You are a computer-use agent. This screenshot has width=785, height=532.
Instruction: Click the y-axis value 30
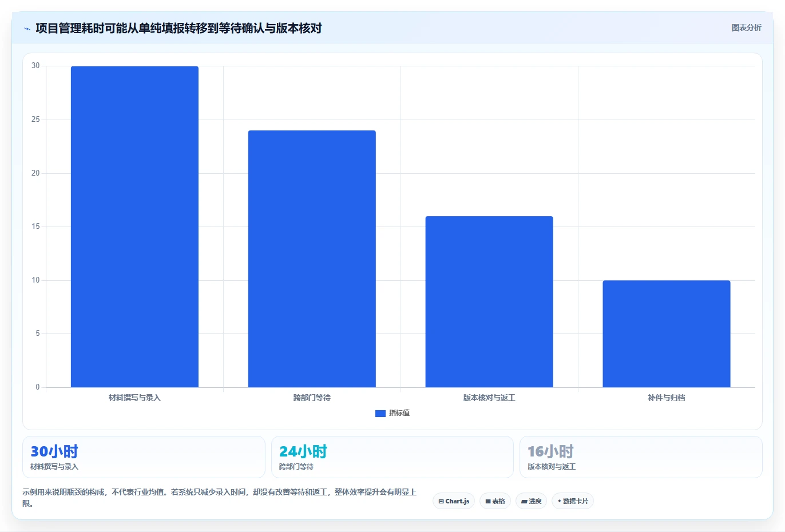(36, 66)
